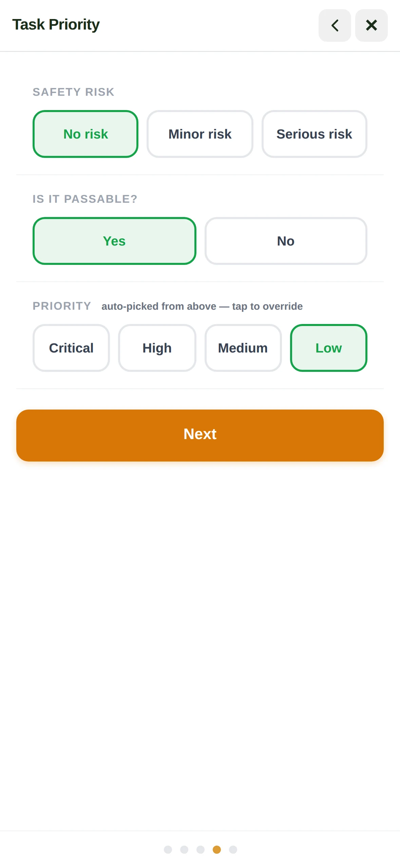Keep priority at Low
The image size is (400, 868).
tap(328, 348)
